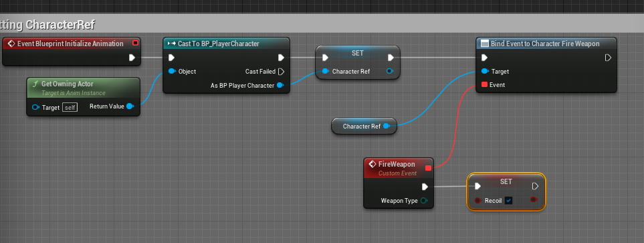Click the exec input pin of SET Recoil
Screen dimensions: 644x243
[477, 186]
